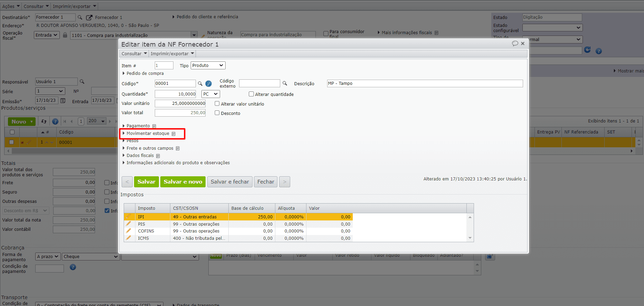
Task: Edit the ICMS tax row pencil icon
Action: [129, 238]
